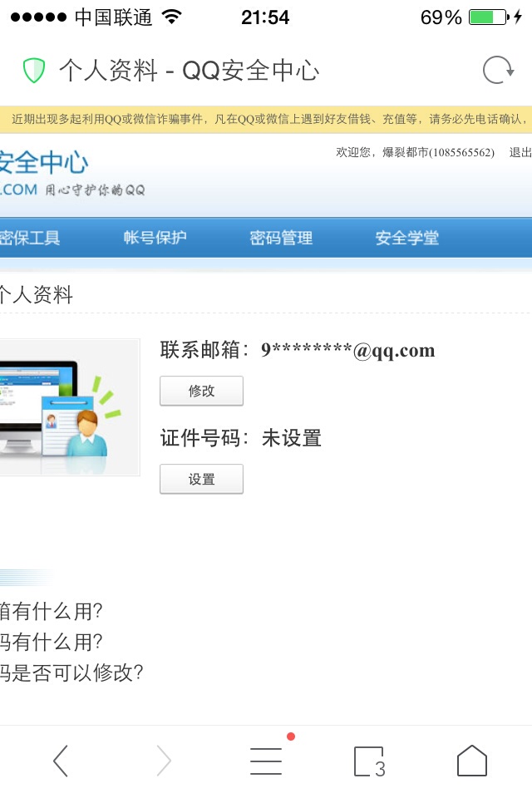Open the tab switcher showing 3
The image size is (532, 798).
click(x=370, y=761)
